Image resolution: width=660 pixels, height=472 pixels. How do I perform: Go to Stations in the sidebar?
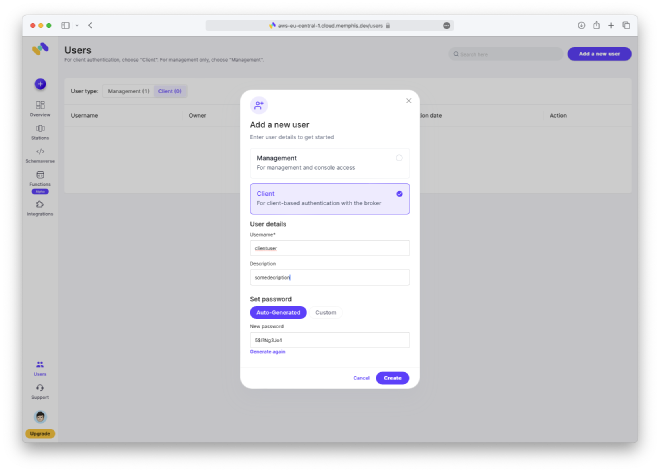pyautogui.click(x=40, y=131)
